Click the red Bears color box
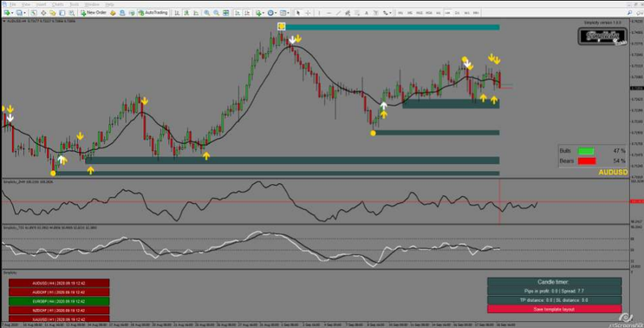The image size is (644, 328). coord(587,161)
